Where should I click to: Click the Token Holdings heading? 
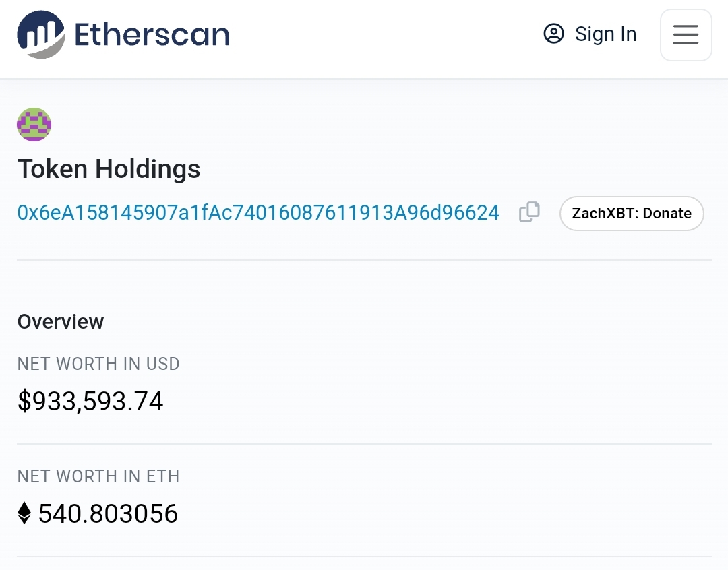click(109, 168)
